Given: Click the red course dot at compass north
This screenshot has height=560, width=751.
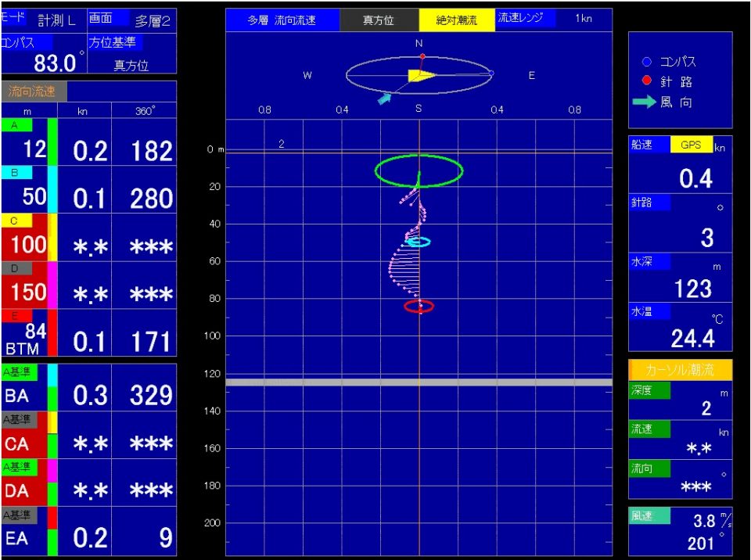Looking at the screenshot, I should pos(422,56).
